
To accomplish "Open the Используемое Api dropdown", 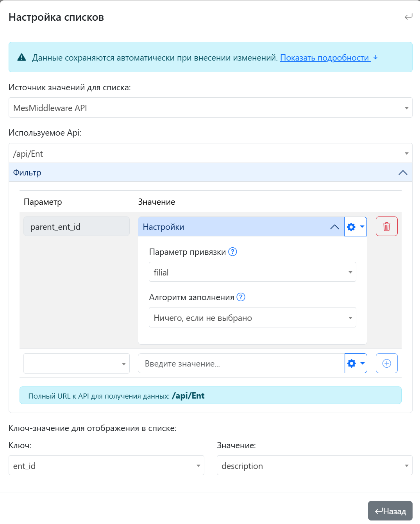I will pos(210,154).
